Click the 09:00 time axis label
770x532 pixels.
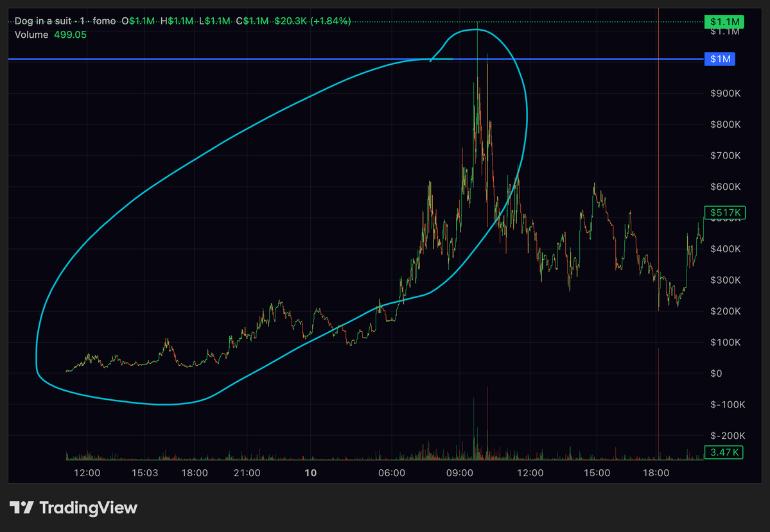coord(460,473)
